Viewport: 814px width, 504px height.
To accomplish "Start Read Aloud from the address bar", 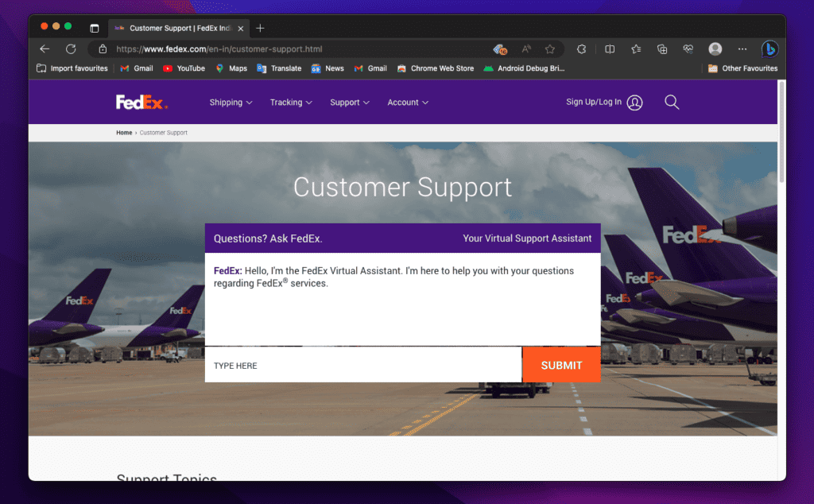I will coord(525,48).
